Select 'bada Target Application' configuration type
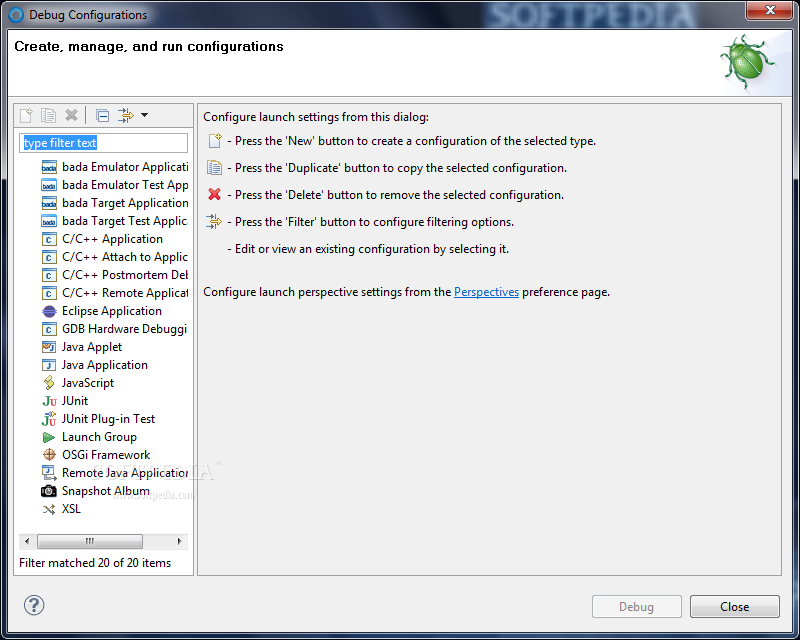 [125, 203]
